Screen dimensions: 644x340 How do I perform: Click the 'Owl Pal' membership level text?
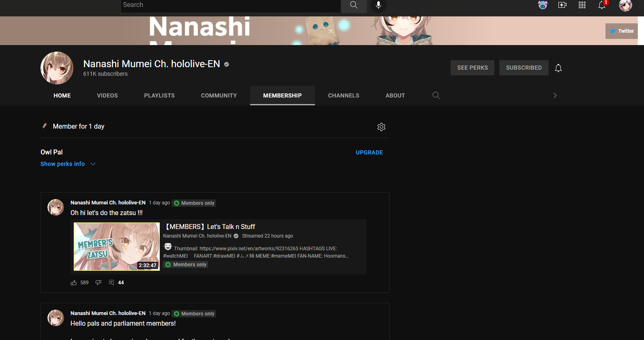(x=52, y=152)
